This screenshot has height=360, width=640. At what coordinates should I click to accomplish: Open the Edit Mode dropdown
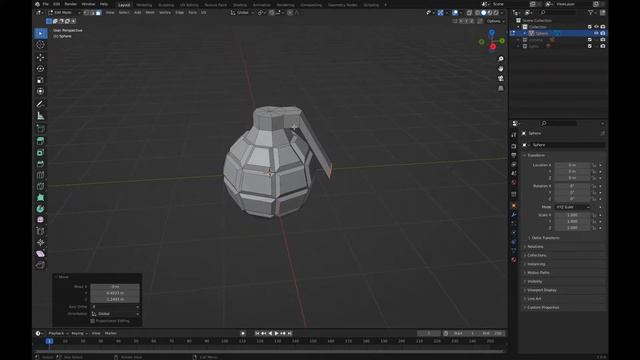point(64,13)
